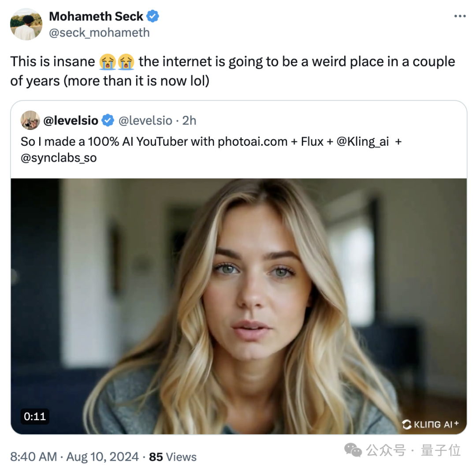Click Mohameth Seck's profile avatar
Screen dimensions: 476x469
26,24
